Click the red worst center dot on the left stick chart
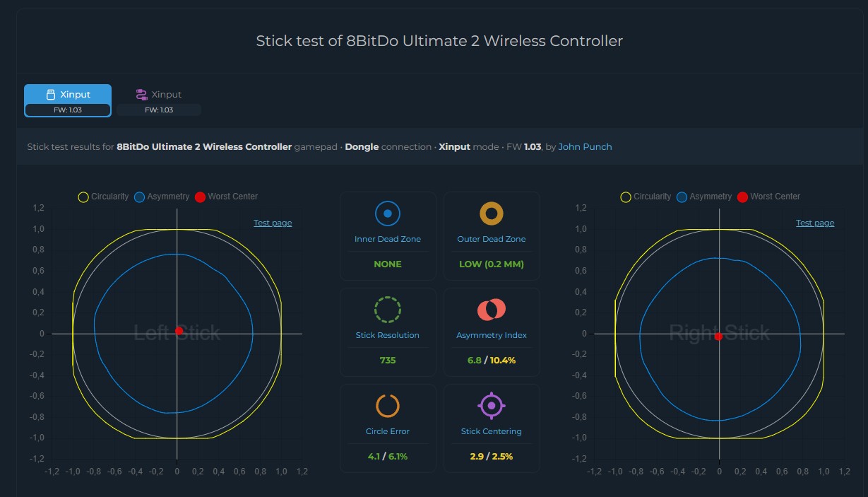The height and width of the screenshot is (497, 868). [x=179, y=331]
